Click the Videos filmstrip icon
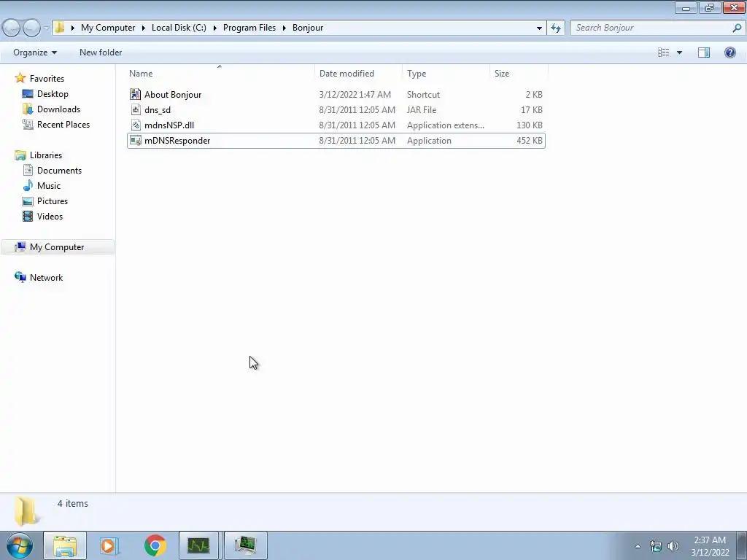Image resolution: width=747 pixels, height=560 pixels. tap(28, 216)
